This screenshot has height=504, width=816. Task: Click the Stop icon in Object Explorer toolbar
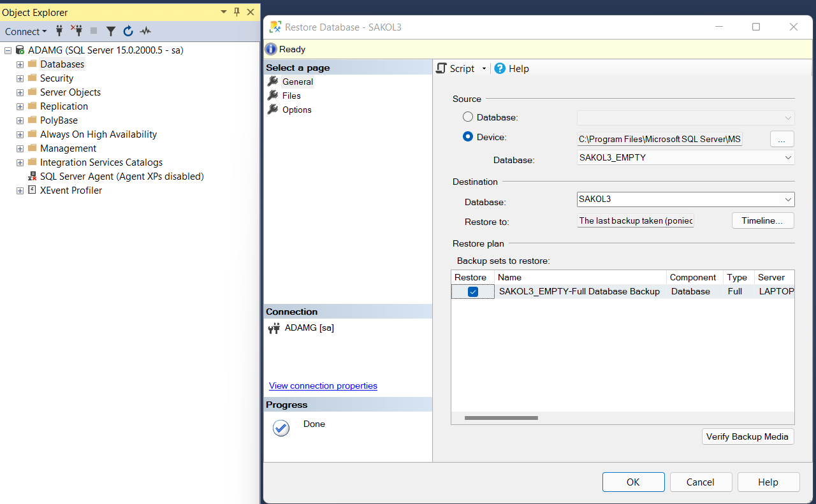click(x=94, y=31)
